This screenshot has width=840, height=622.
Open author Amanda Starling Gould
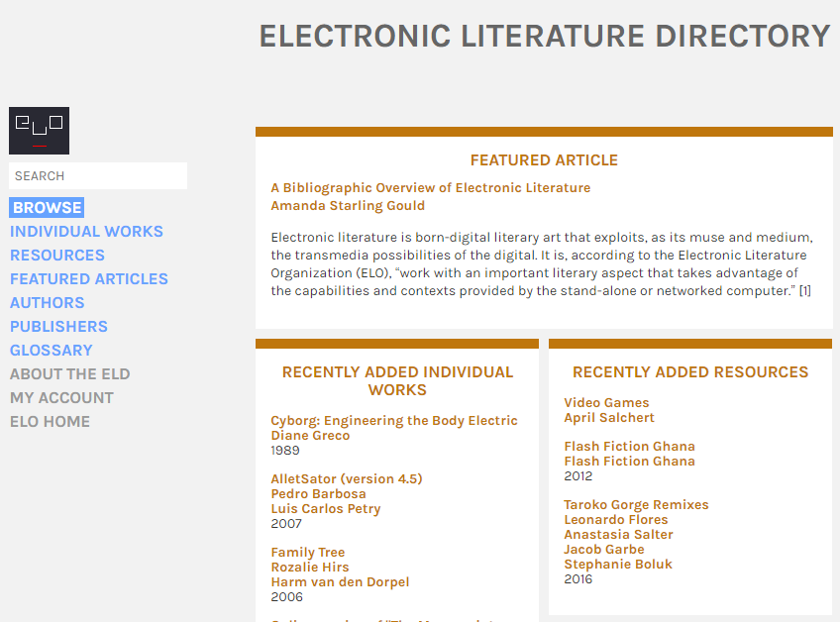[x=348, y=206]
